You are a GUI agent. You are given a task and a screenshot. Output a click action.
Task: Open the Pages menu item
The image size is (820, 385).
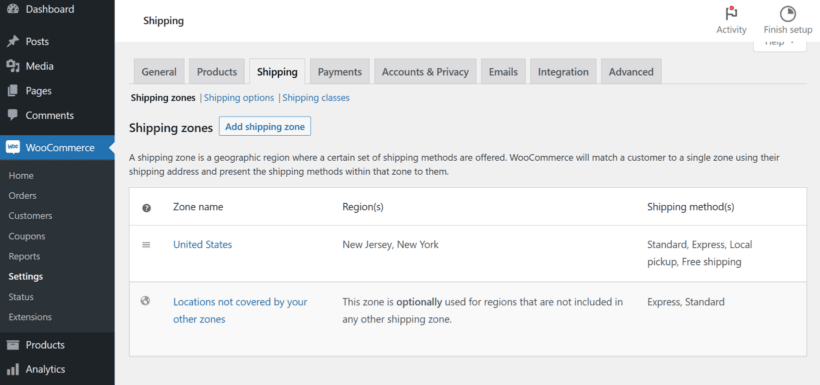pyautogui.click(x=57, y=91)
